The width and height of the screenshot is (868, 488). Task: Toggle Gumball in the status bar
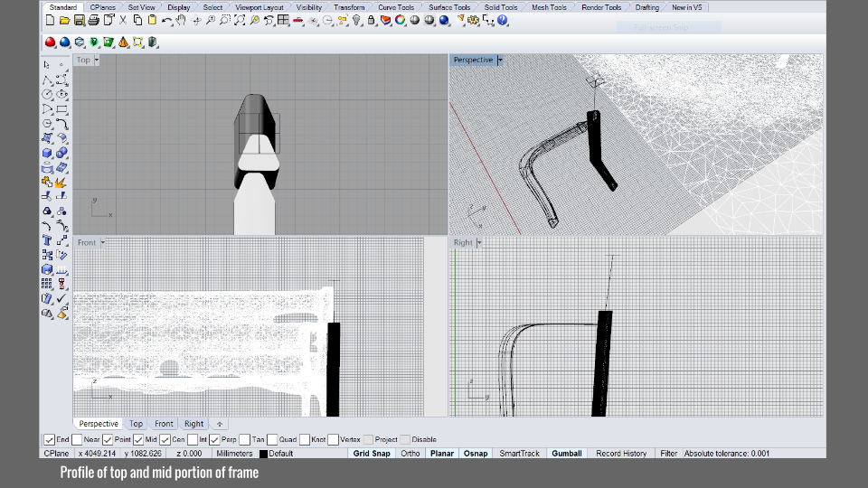tap(566, 453)
